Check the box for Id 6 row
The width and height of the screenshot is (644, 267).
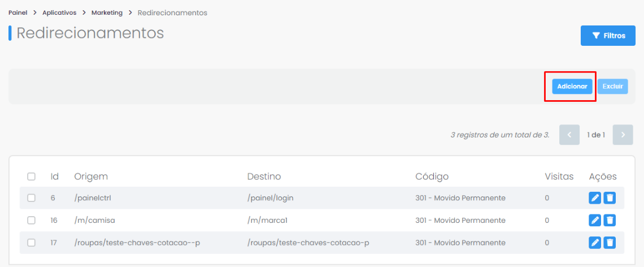coord(31,198)
